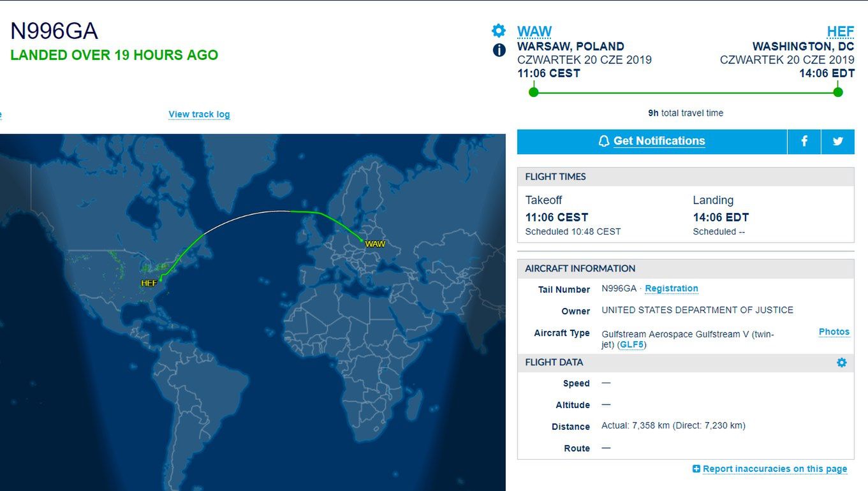
Task: Click the Get Notifications button
Action: pyautogui.click(x=652, y=142)
